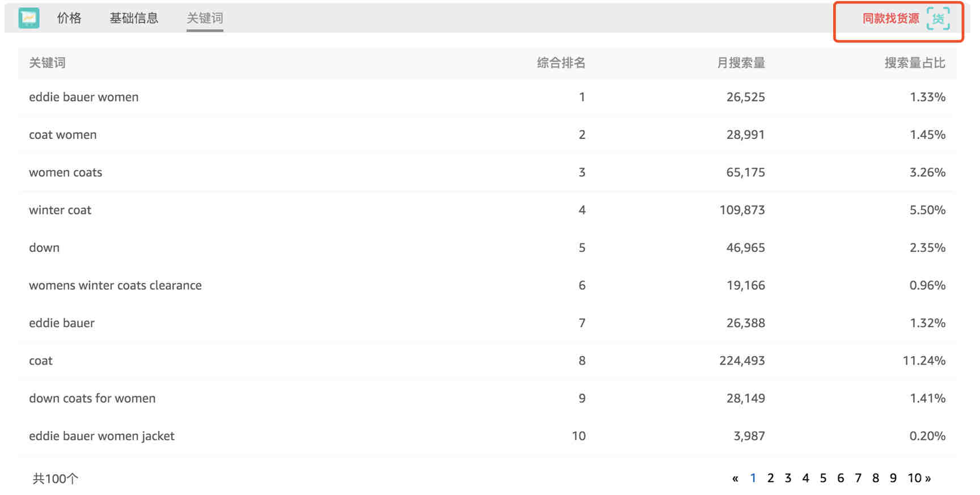Select keyword 'women coats'
This screenshot has width=980, height=495.
point(66,172)
